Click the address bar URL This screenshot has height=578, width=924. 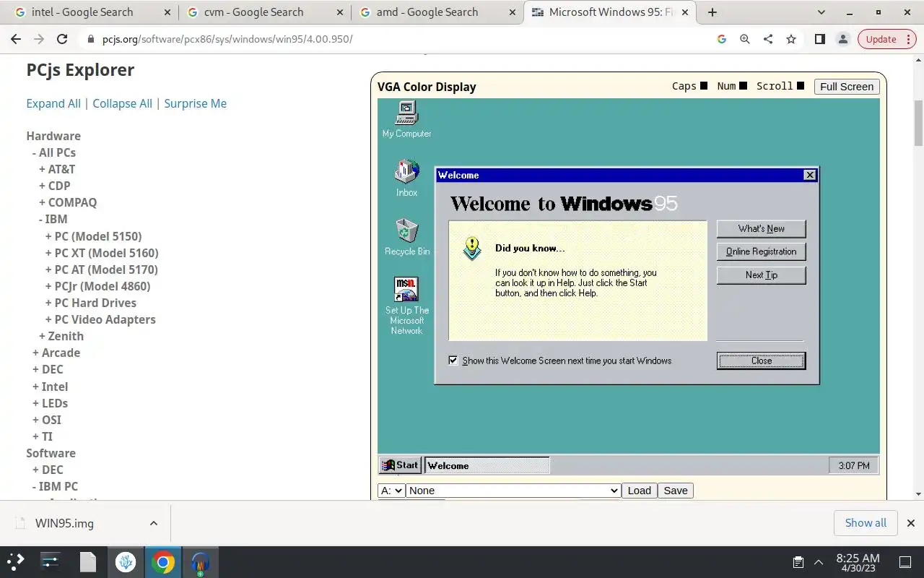227,39
